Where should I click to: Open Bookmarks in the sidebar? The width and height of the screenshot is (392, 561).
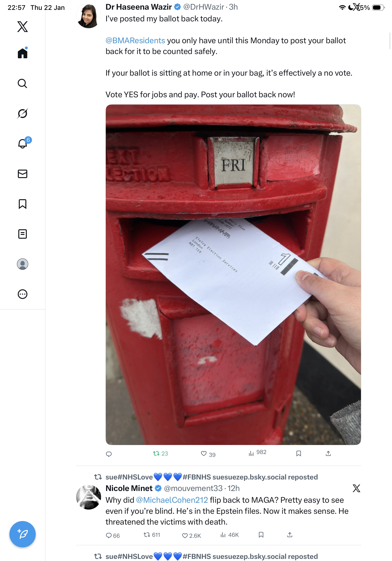click(23, 204)
